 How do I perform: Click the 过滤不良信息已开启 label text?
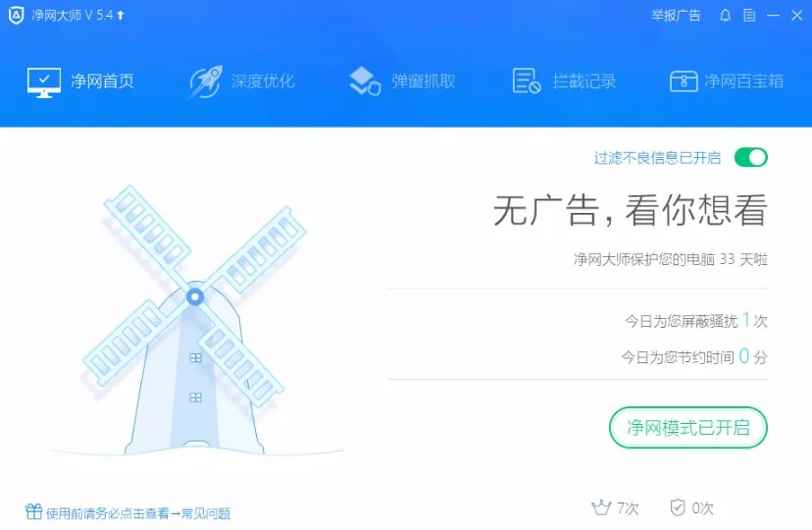[657, 157]
